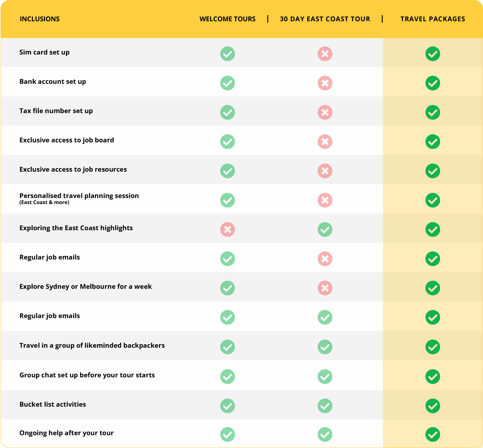
Task: Click the Exclusive access to job resources text
Action: (x=73, y=169)
